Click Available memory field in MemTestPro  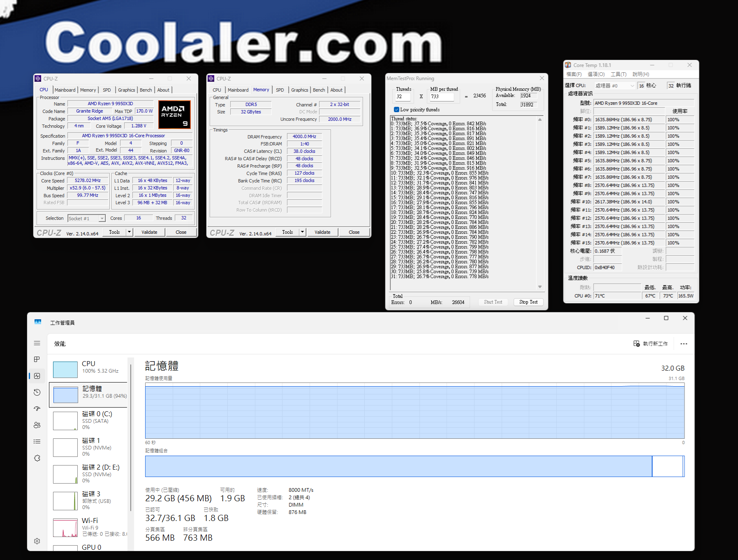click(528, 96)
